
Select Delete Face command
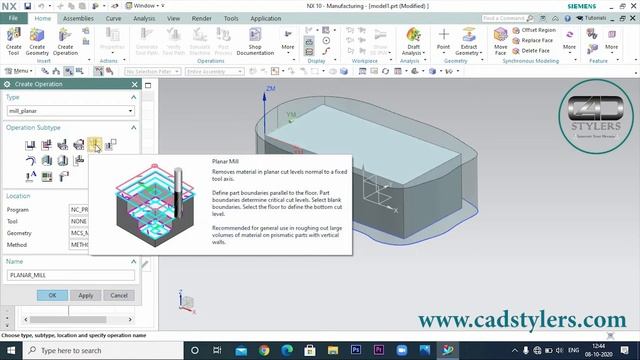(531, 51)
